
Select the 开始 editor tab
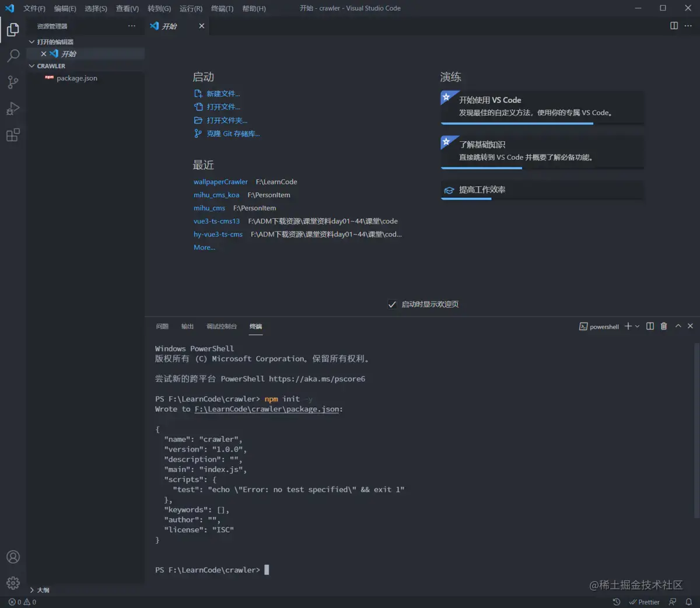(177, 26)
